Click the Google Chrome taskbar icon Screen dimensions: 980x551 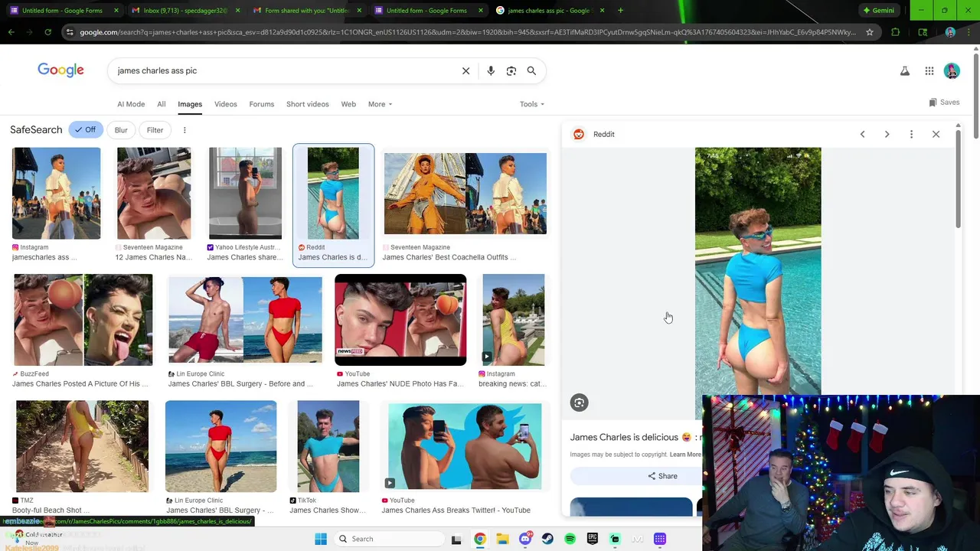480,539
